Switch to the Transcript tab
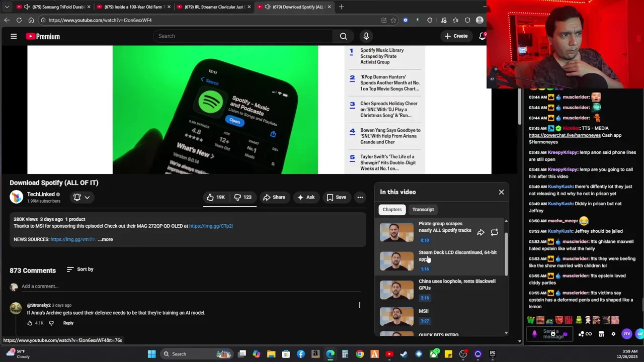 coord(423,210)
